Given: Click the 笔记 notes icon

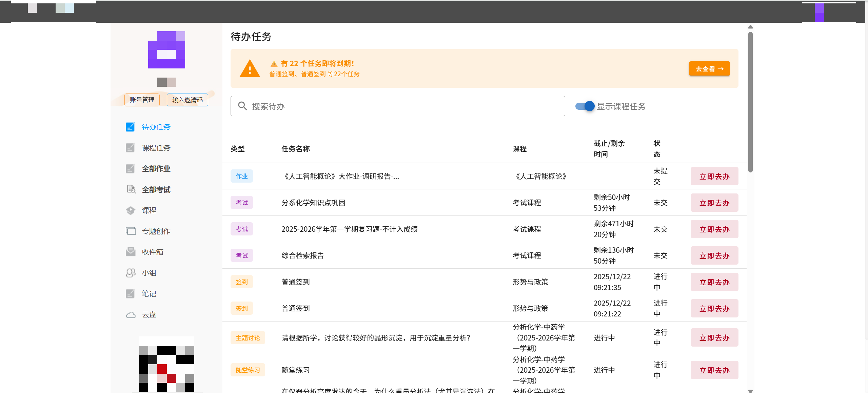Looking at the screenshot, I should point(130,294).
